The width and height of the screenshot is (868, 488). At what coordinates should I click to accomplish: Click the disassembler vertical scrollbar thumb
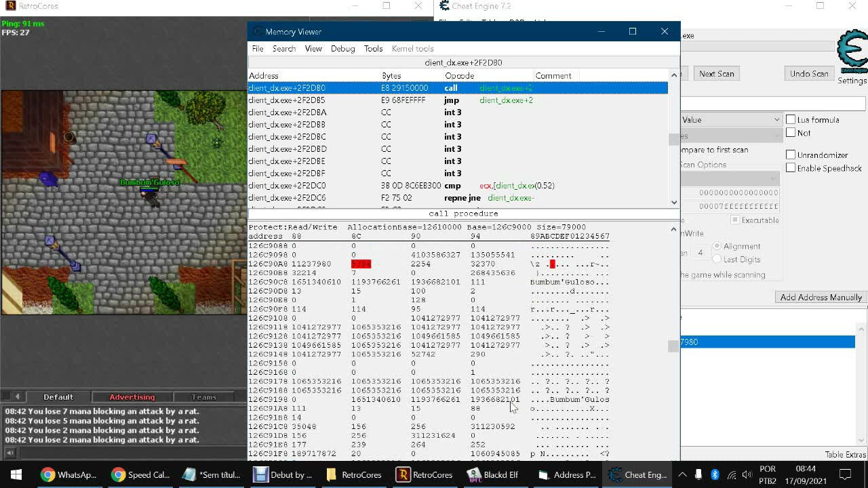[673, 139]
